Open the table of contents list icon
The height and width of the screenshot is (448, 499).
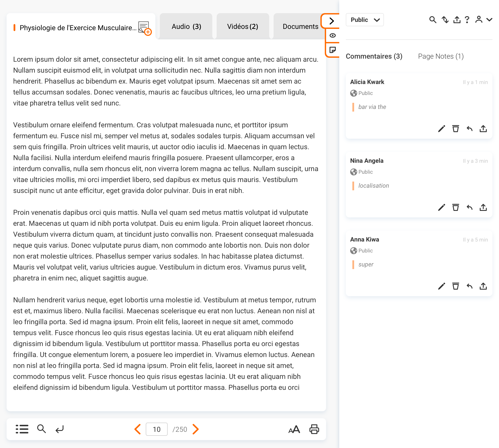coord(22,429)
